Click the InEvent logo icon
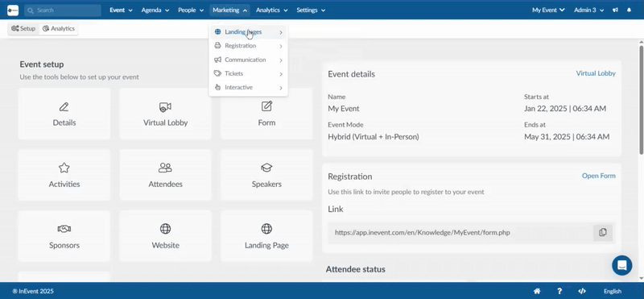This screenshot has height=299, width=644. [13, 10]
